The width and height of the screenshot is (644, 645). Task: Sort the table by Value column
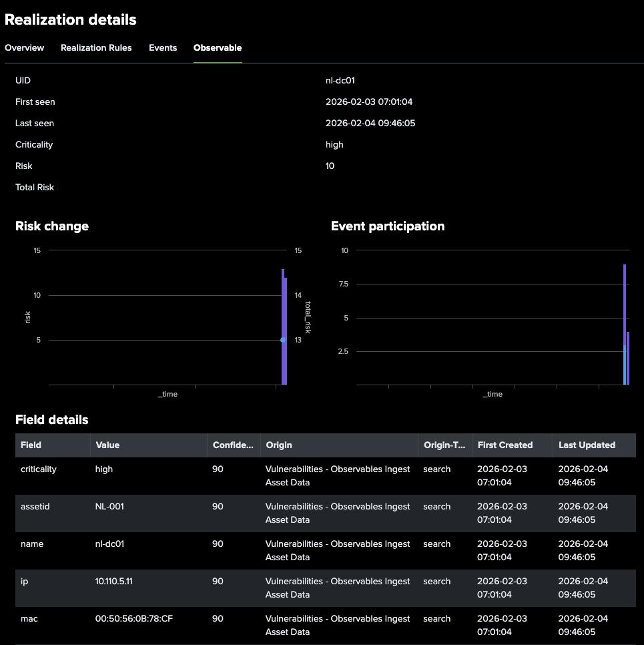pos(106,445)
